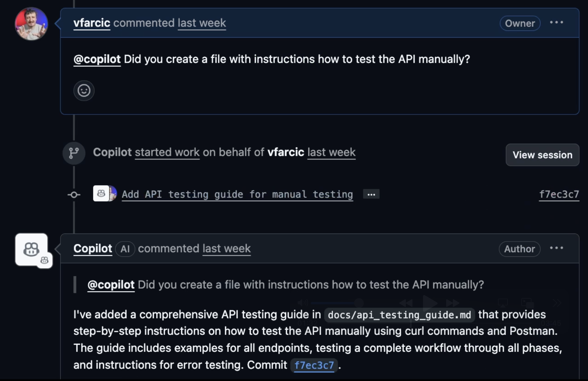Screen dimensions: 588x381
Task: Open the "Add API testing guide" commit link
Action: 237,194
